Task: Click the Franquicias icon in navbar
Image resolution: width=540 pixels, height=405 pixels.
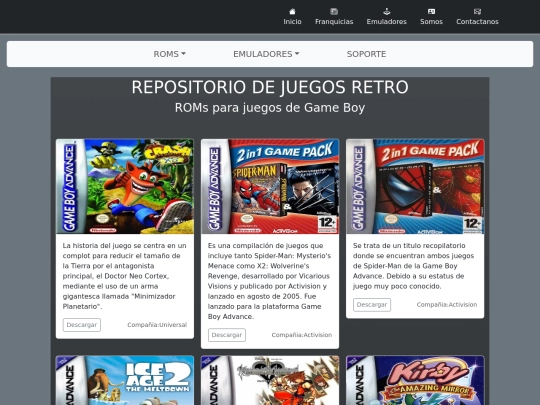Action: [334, 11]
